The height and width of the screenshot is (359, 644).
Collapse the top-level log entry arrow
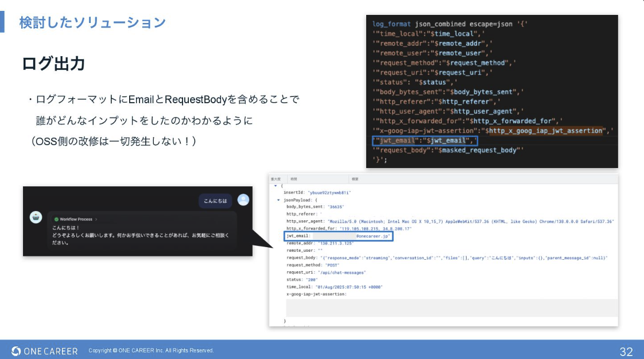[x=275, y=186]
